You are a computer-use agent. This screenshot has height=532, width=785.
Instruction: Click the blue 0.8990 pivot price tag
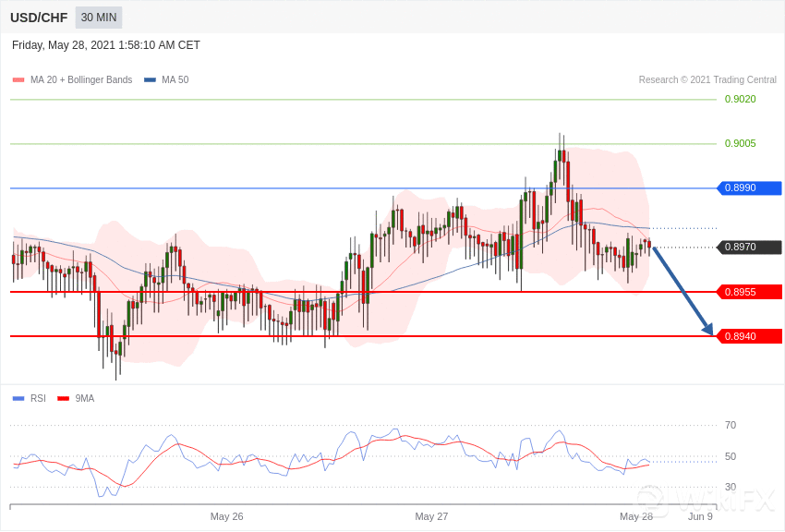click(749, 188)
